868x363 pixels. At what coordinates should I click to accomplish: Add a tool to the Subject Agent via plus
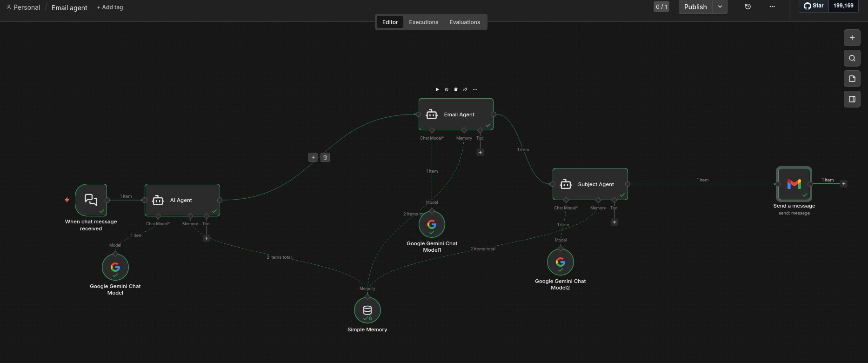click(x=614, y=222)
